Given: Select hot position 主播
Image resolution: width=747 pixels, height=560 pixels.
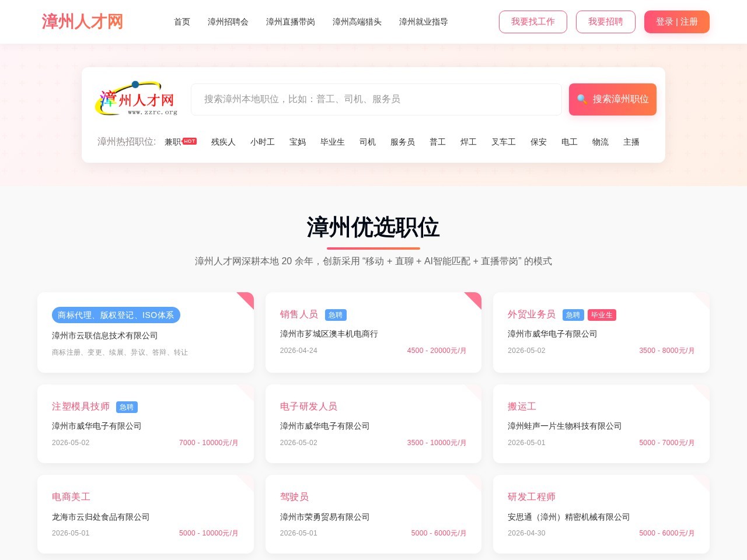Looking at the screenshot, I should (x=631, y=142).
